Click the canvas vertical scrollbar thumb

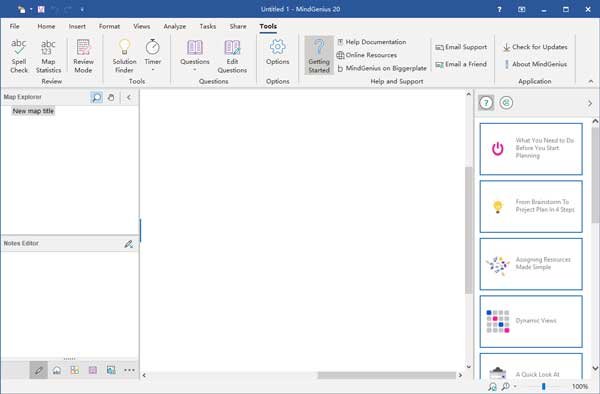[469, 231]
